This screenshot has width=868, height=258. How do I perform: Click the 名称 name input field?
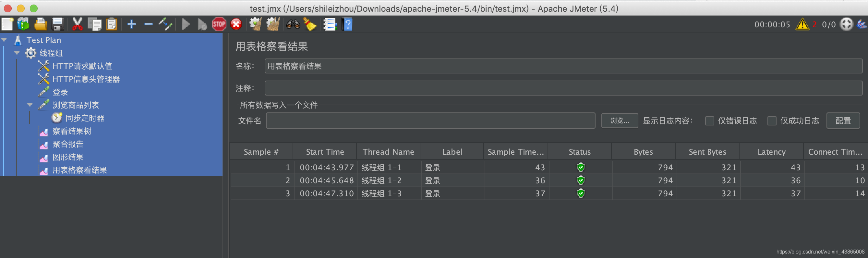pos(563,66)
